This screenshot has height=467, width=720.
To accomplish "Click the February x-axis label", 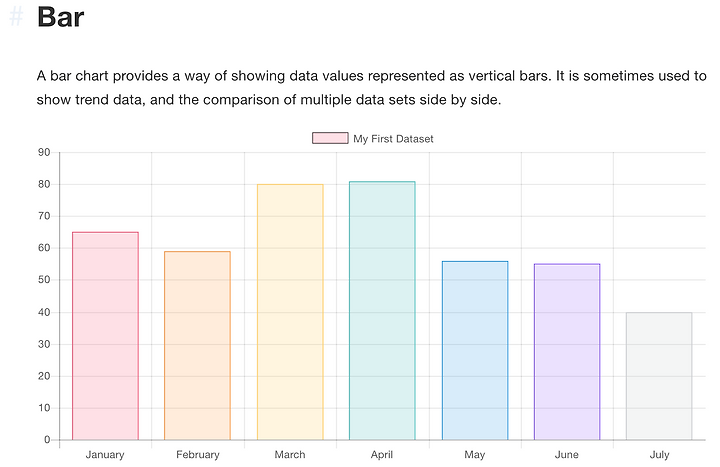I will (x=197, y=455).
